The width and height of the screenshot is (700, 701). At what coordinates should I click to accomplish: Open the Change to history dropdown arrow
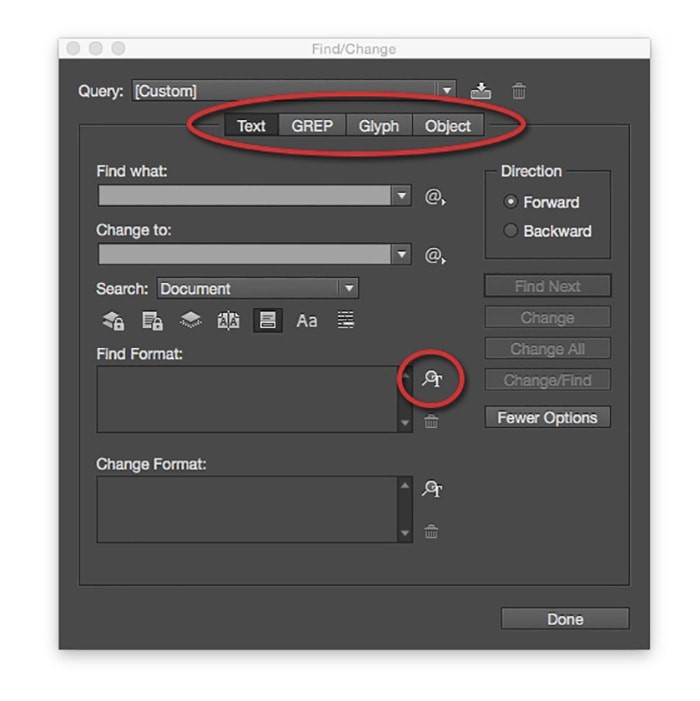[401, 254]
